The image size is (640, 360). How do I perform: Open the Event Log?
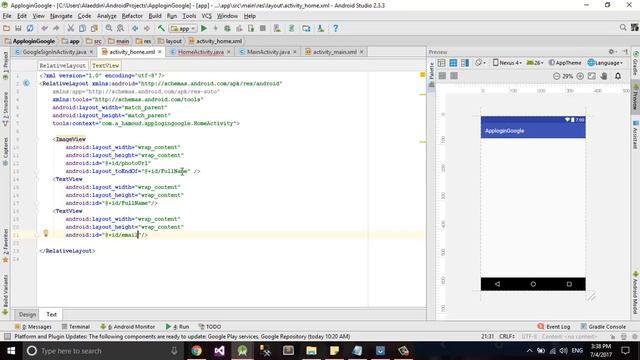[x=554, y=327]
